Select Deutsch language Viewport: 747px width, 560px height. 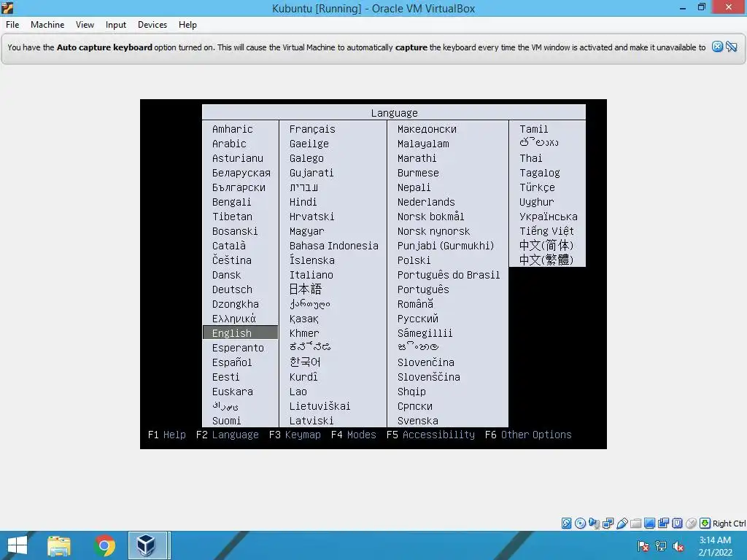click(232, 289)
